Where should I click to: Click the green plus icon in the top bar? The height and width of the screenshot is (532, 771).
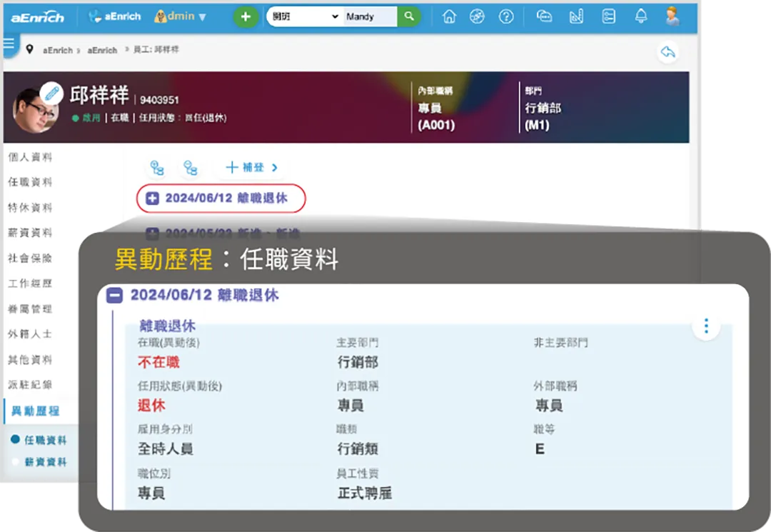coord(246,16)
